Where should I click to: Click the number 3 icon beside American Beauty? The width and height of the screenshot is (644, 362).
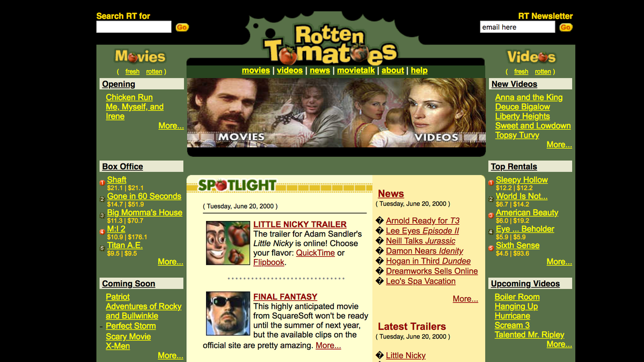(491, 215)
